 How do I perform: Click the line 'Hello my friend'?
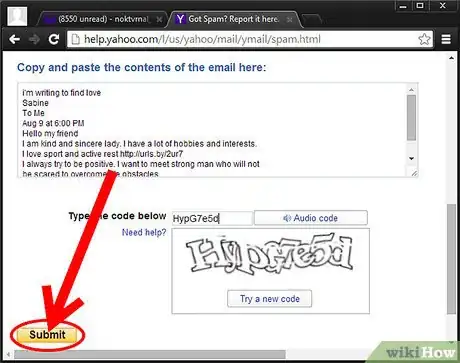coord(50,134)
